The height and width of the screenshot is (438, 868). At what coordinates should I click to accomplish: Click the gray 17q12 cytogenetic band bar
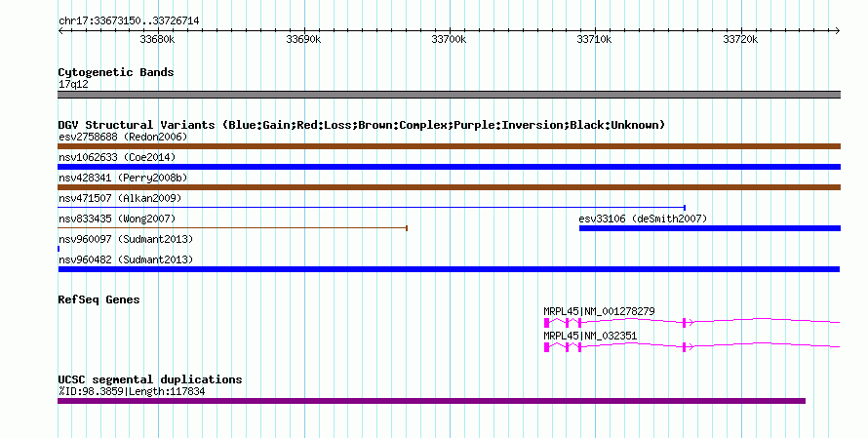pyautogui.click(x=449, y=95)
